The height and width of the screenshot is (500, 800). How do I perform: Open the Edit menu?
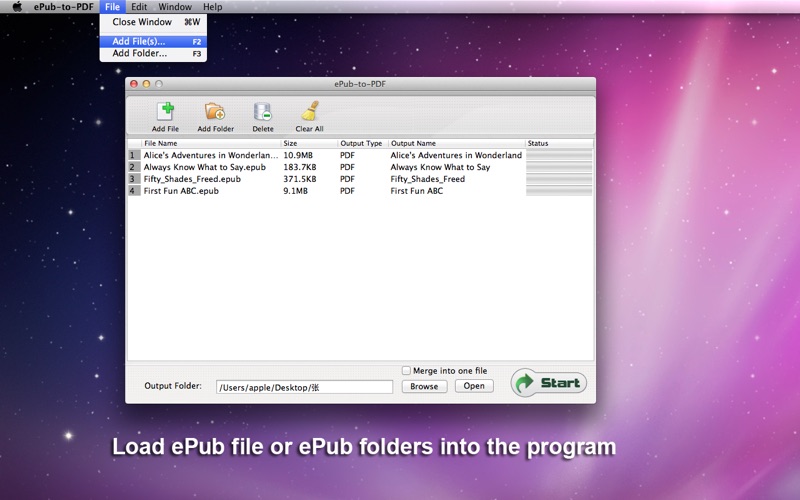139,7
